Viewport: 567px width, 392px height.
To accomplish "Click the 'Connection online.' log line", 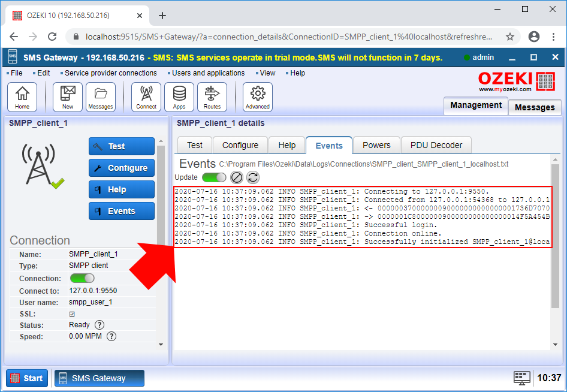I will point(308,233).
